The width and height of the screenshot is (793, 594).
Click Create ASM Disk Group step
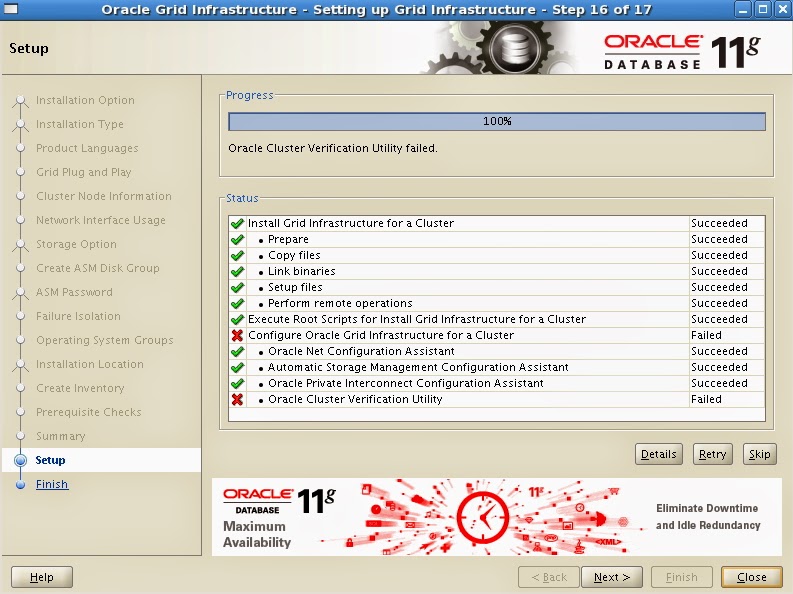pyautogui.click(x=98, y=268)
